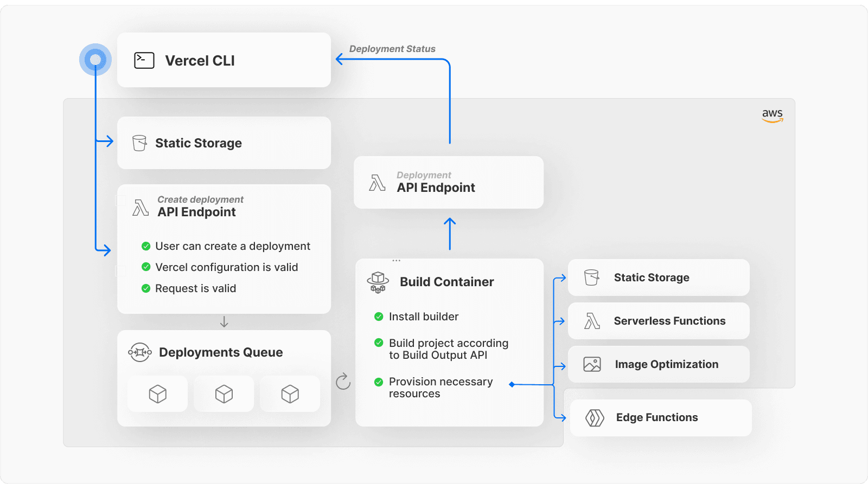The height and width of the screenshot is (484, 868).
Task: Click the lambda icon next to Create deployment
Action: click(141, 207)
